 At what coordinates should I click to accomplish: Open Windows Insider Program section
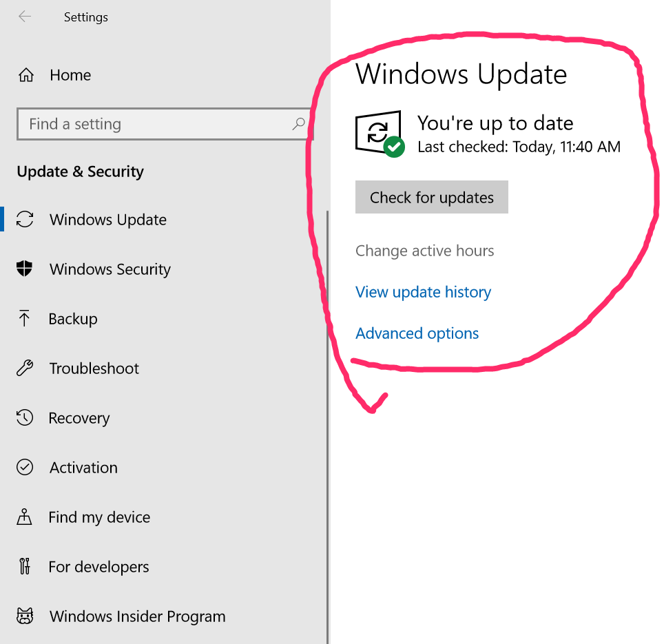coord(138,616)
